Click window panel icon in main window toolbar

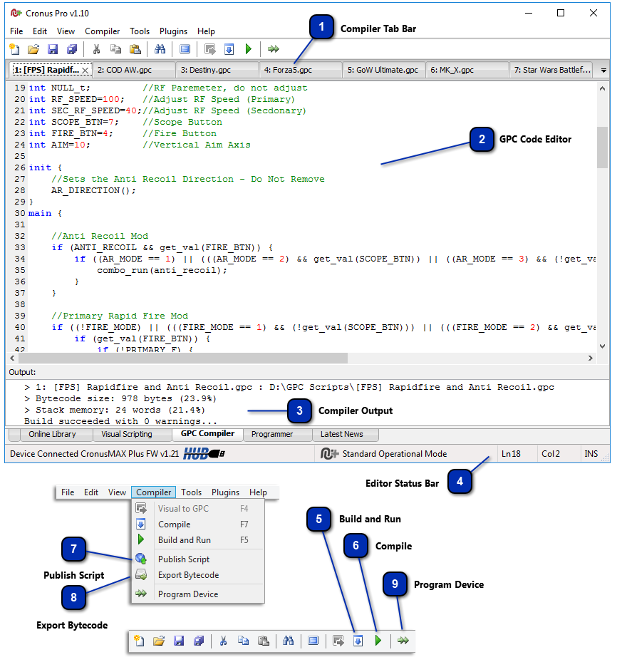point(185,49)
